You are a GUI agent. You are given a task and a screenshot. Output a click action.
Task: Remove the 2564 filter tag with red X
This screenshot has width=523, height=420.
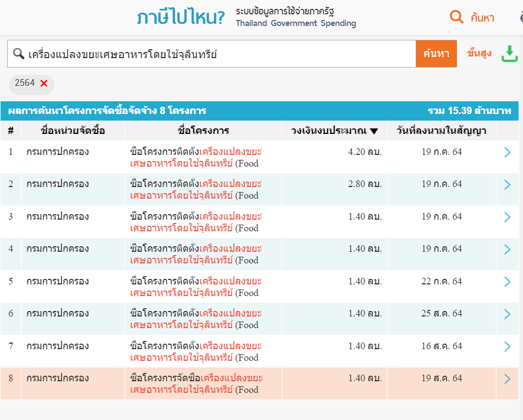(44, 84)
